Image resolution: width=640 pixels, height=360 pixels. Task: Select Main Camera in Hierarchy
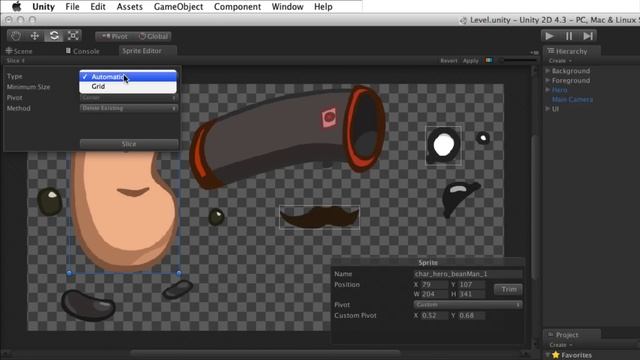click(572, 100)
